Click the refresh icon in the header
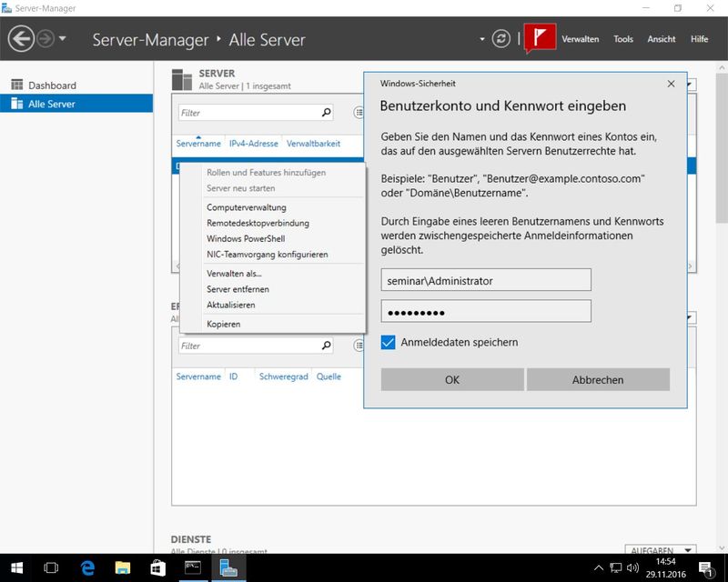This screenshot has width=728, height=582. point(500,39)
